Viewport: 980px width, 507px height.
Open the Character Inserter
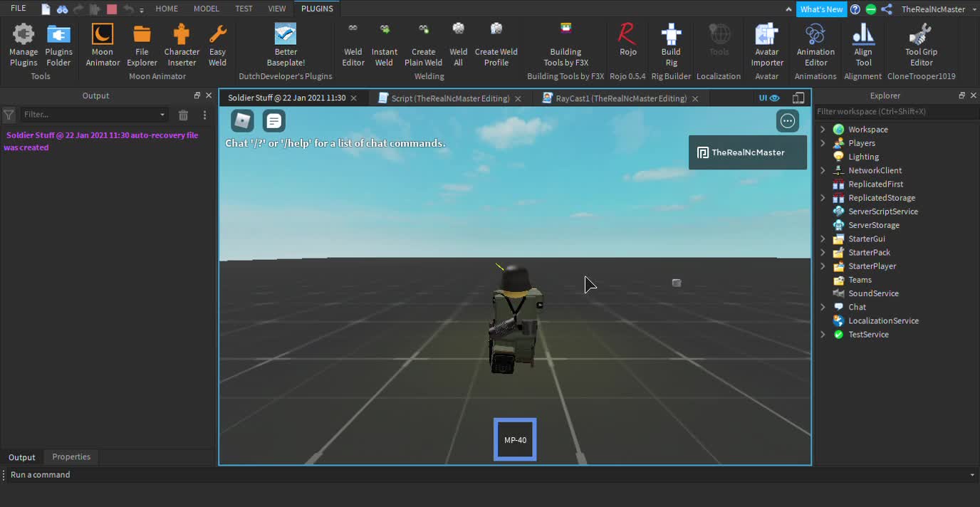[182, 46]
